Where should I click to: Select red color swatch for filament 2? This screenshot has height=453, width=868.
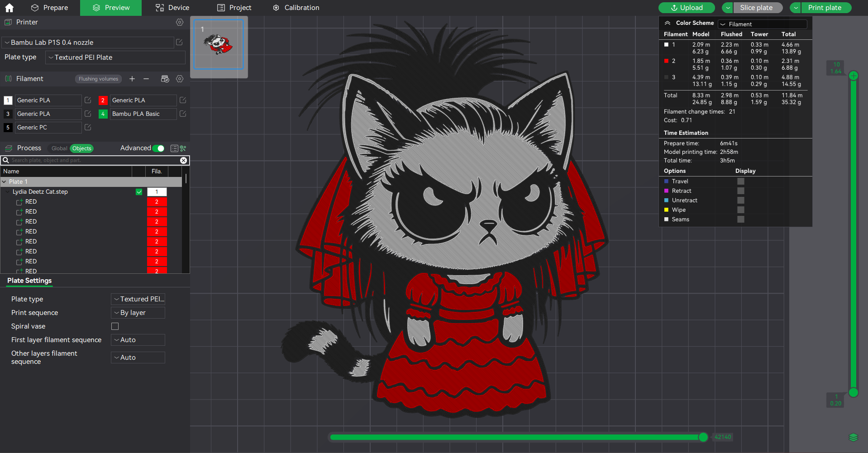(x=103, y=100)
